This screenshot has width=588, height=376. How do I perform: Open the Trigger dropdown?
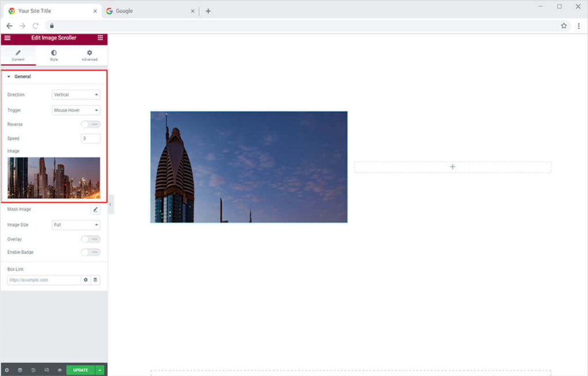tap(76, 110)
